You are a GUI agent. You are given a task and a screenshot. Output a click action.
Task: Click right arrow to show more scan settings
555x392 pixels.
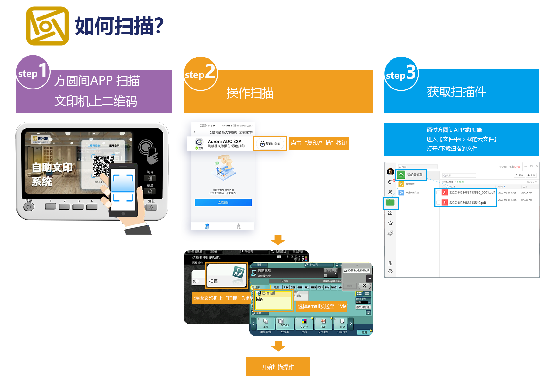[351, 324]
